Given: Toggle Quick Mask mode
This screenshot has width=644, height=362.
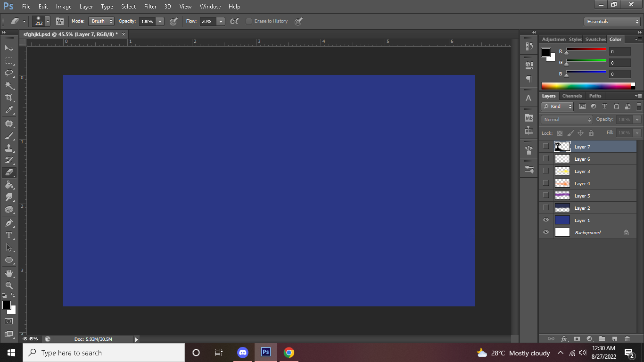Looking at the screenshot, I should tap(9, 321).
